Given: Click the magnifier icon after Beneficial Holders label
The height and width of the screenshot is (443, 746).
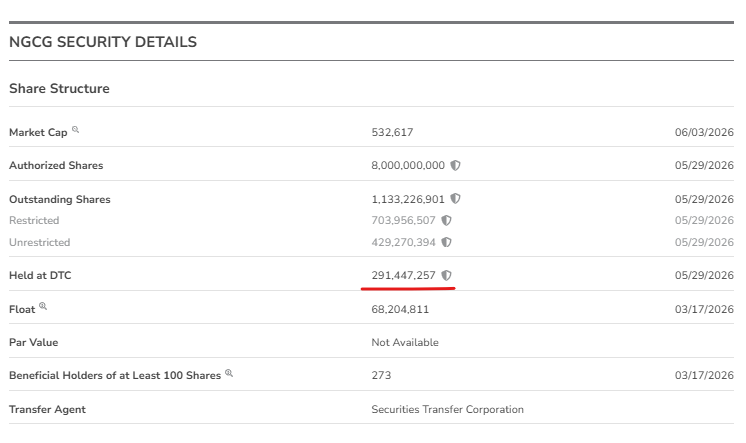Looking at the screenshot, I should (x=229, y=373).
